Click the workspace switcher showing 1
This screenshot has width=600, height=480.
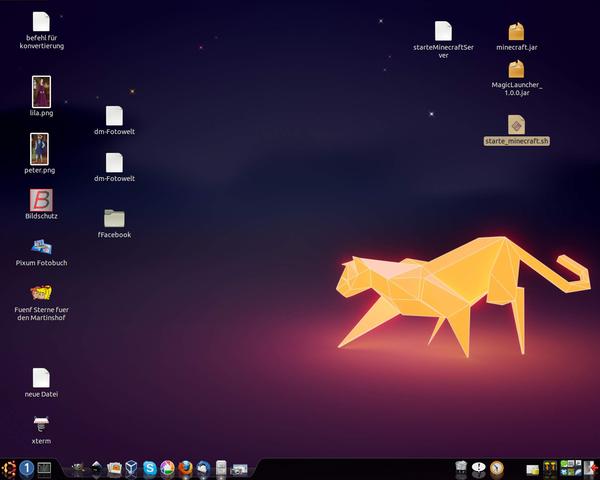tap(26, 469)
